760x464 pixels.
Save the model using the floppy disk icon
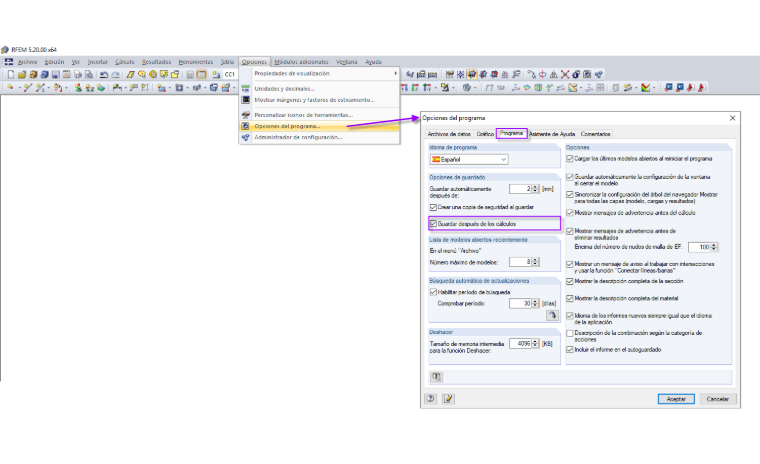point(55,74)
